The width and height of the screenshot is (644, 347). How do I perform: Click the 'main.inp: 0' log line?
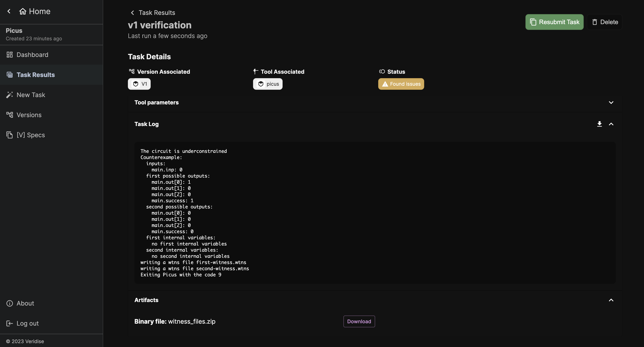(167, 169)
